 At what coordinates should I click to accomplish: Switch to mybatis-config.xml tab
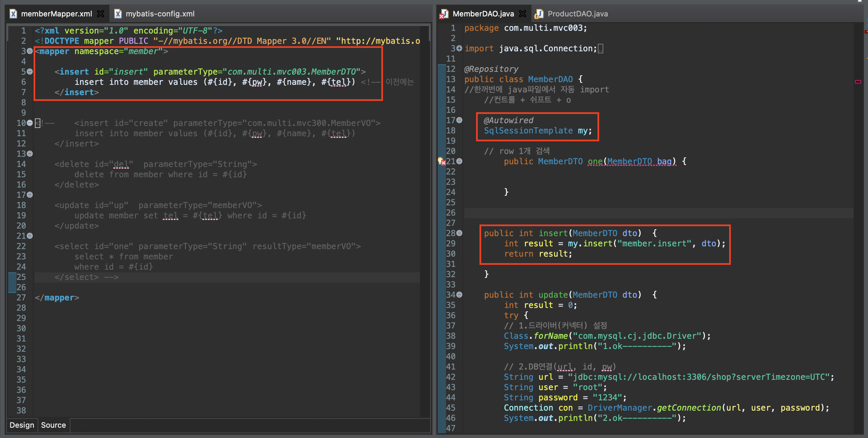(160, 14)
